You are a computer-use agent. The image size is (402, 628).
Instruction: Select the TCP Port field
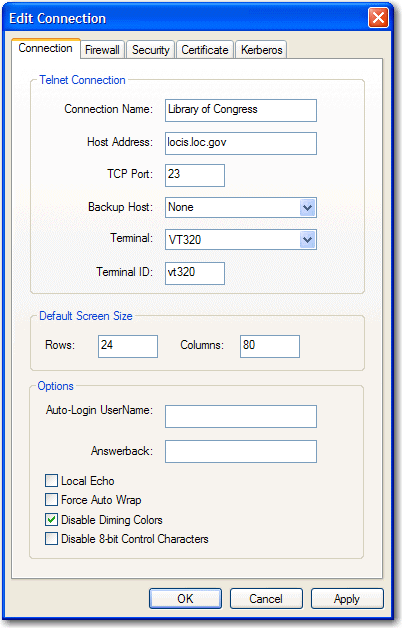(x=195, y=175)
